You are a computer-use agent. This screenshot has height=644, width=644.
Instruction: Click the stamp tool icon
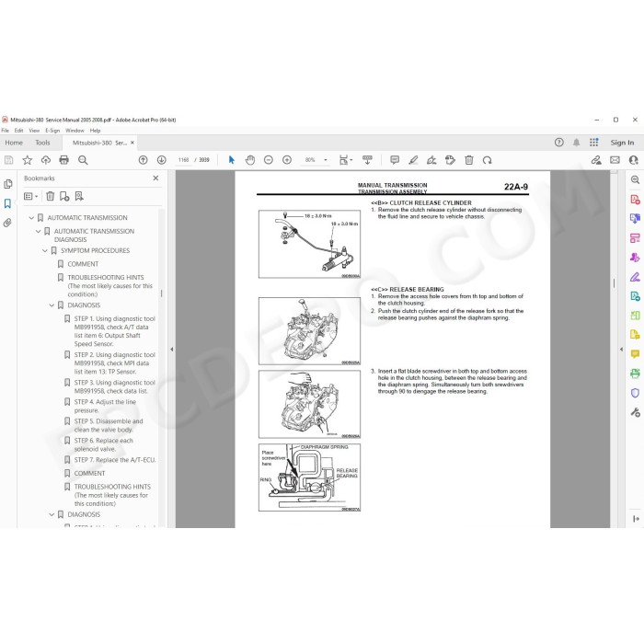point(450,160)
